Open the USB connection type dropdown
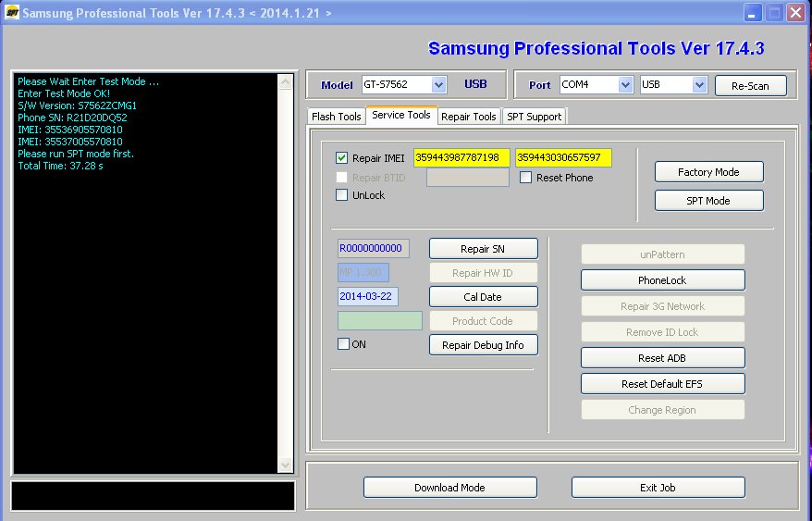 pyautogui.click(x=699, y=84)
